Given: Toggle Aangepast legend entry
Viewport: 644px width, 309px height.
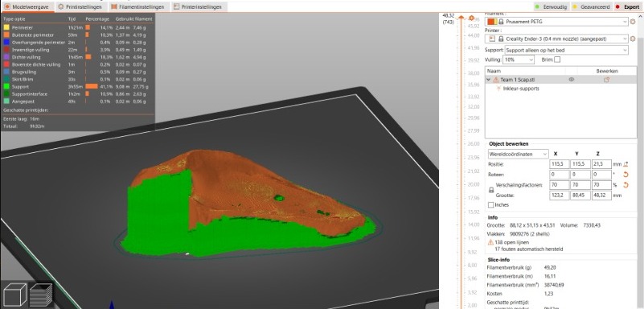Looking at the screenshot, I should [x=18, y=101].
